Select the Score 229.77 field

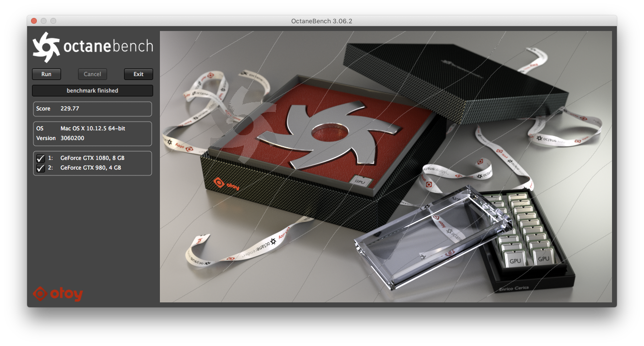point(93,109)
